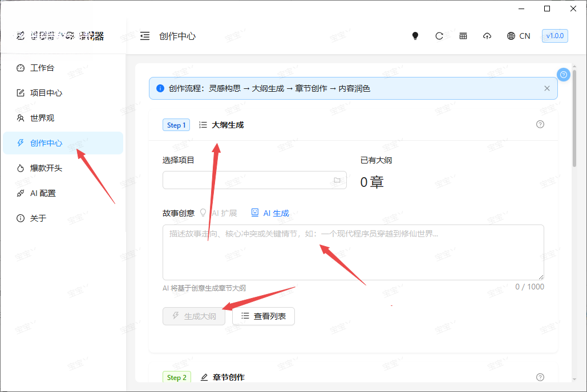Click the help icon for 大纲生成 step
This screenshot has width=587, height=392.
(x=540, y=124)
